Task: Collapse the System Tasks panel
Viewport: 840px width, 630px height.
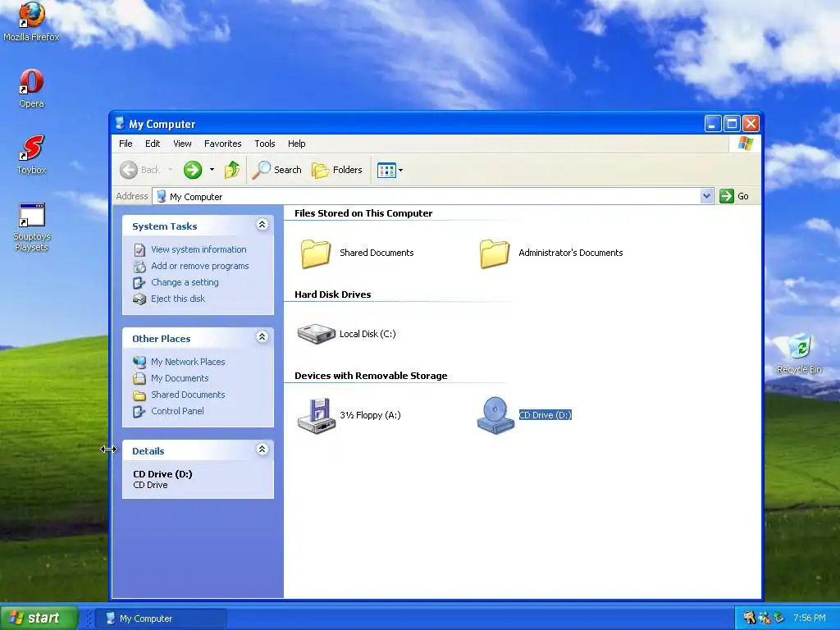Action: (262, 225)
